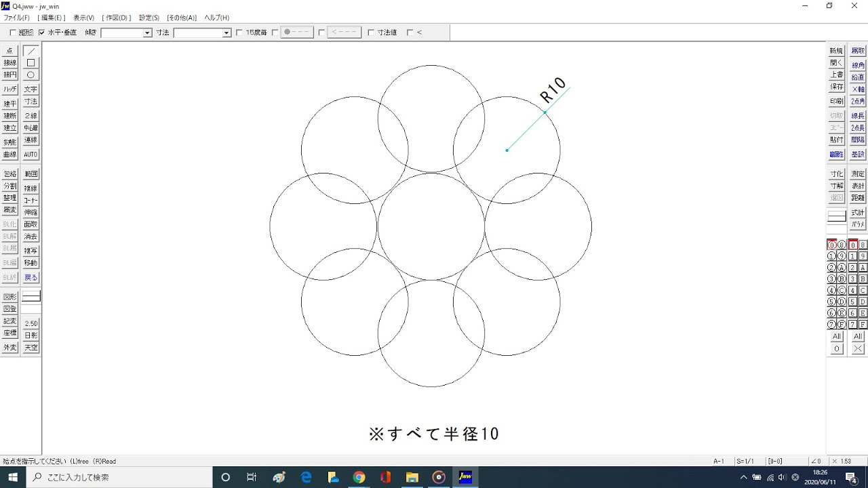Select the 分割 divide tool
The height and width of the screenshot is (488, 868).
[x=9, y=186]
